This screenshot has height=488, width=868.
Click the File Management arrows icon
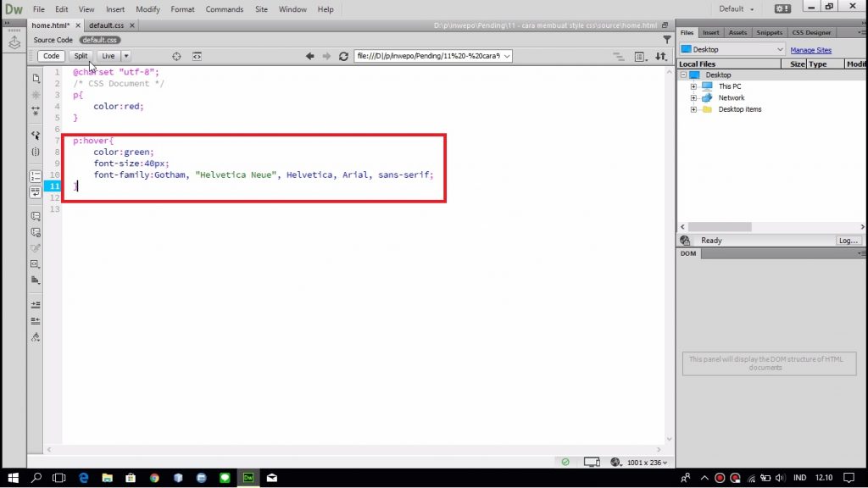pyautogui.click(x=661, y=56)
